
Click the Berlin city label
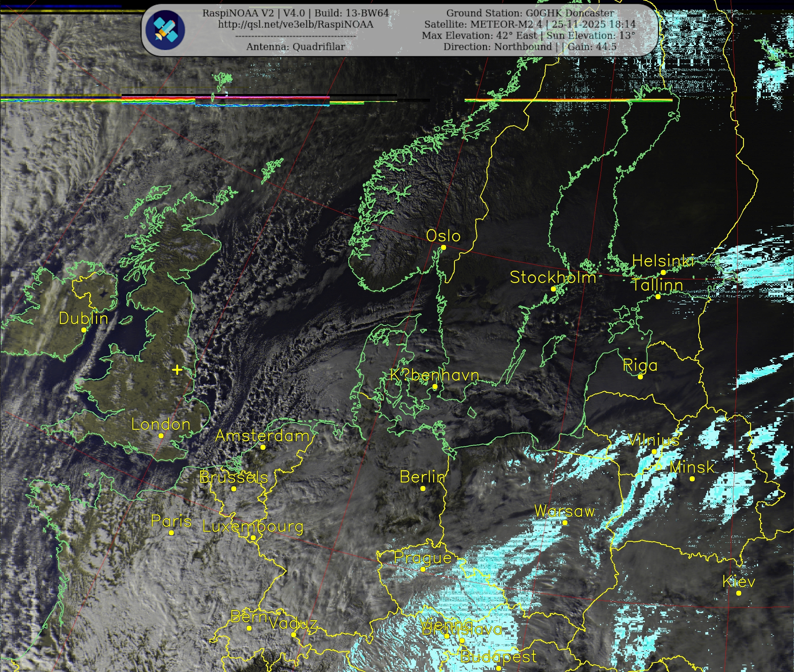[422, 477]
